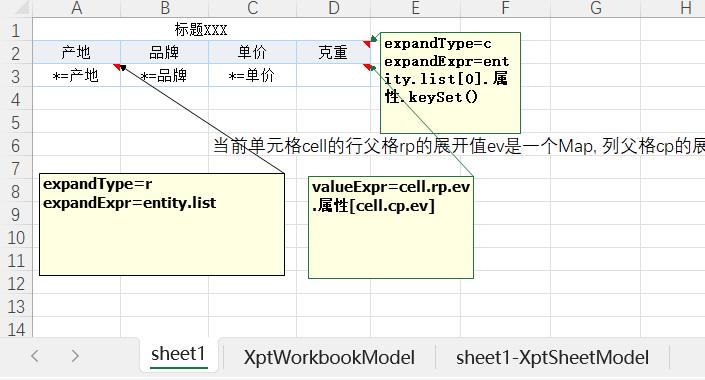Select cell containing *=品牌
Viewport: 705px width, 380px height.
point(165,76)
